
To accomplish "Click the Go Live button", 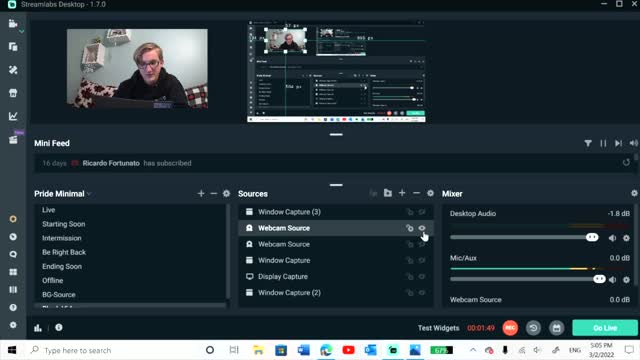I will point(604,328).
